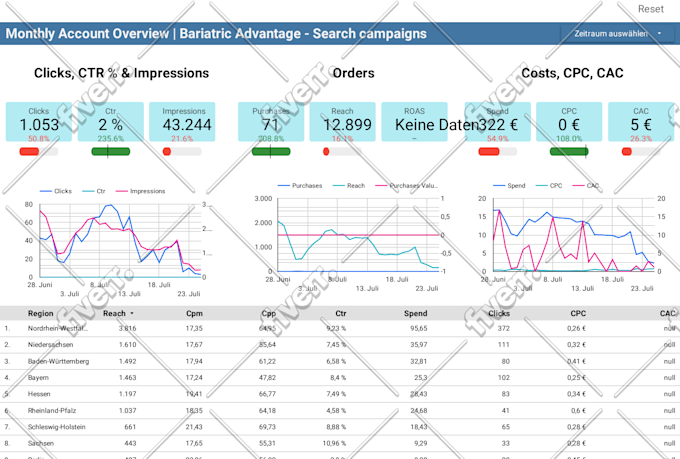Sort table by the CPC column header
The width and height of the screenshot is (680, 459).
pyautogui.click(x=578, y=313)
